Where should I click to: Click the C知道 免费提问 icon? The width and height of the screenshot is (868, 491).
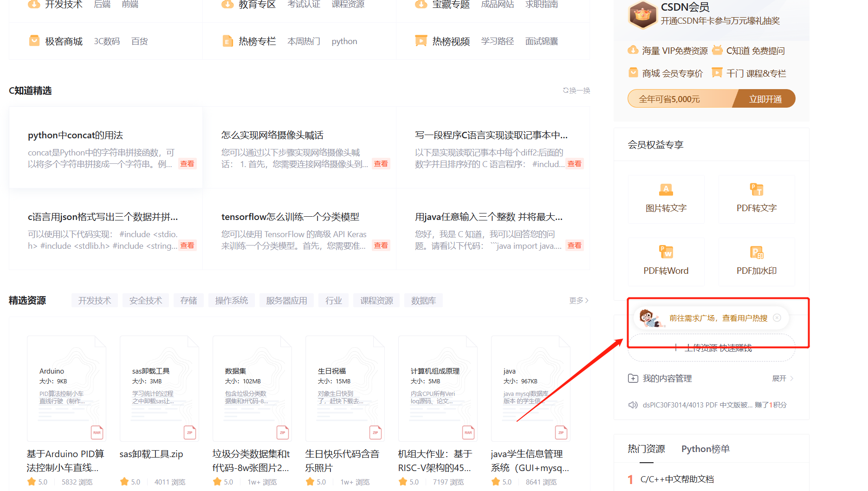717,50
